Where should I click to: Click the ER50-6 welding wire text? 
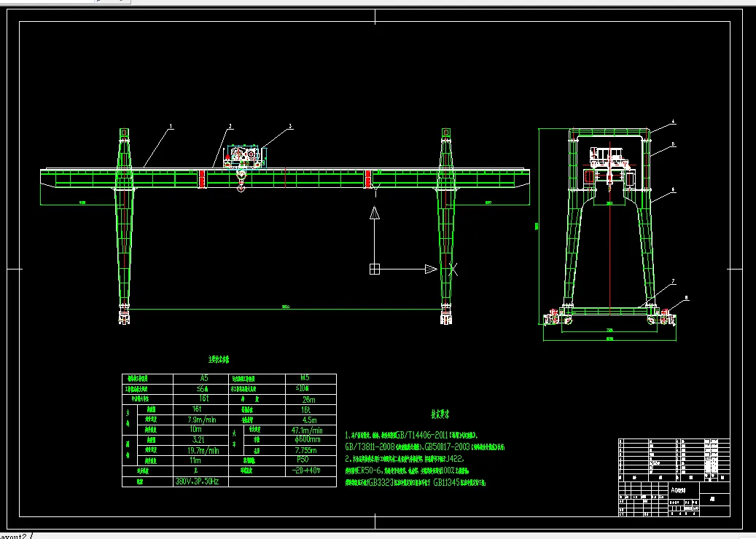point(370,470)
